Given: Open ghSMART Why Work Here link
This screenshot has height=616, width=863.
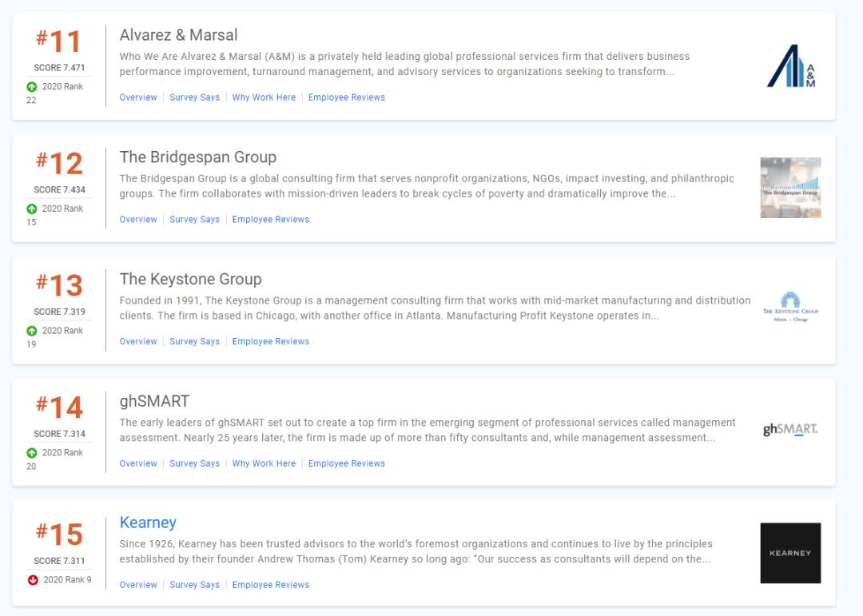Looking at the screenshot, I should point(264,464).
